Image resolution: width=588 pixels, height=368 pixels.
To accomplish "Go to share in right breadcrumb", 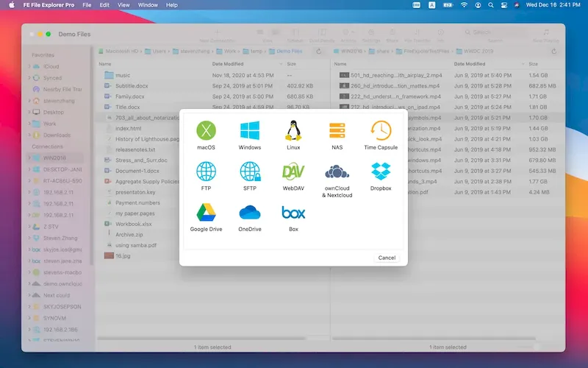I will click(x=379, y=51).
